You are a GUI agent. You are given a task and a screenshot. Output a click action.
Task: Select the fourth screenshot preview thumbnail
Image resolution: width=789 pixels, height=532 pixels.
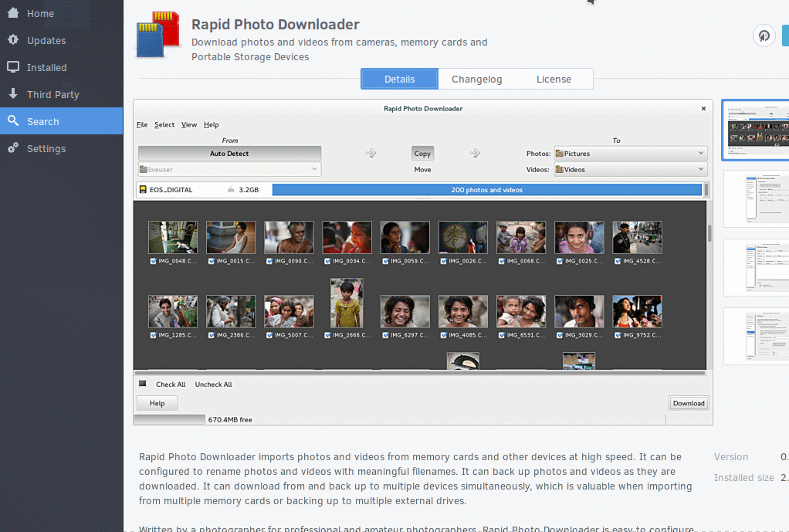(757, 336)
